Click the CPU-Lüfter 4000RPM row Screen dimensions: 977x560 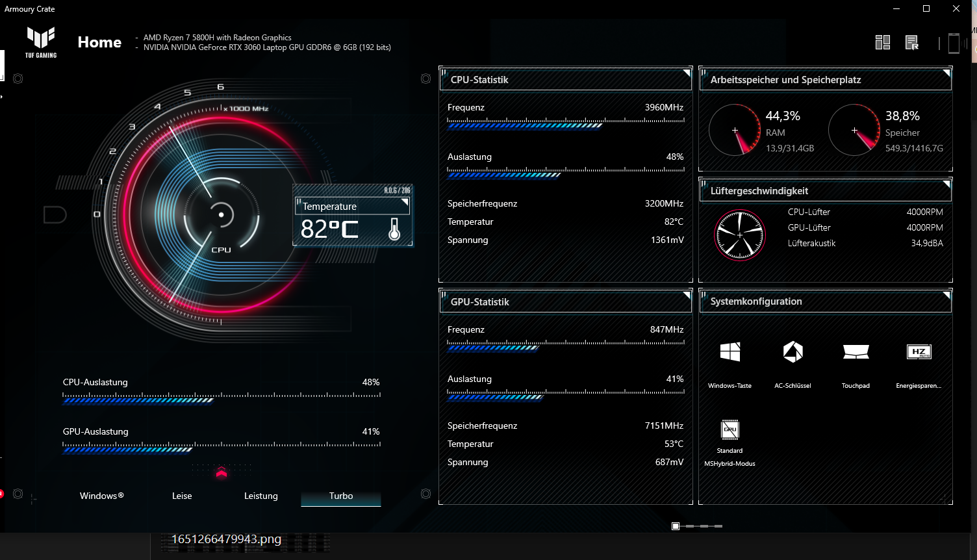[x=865, y=212]
